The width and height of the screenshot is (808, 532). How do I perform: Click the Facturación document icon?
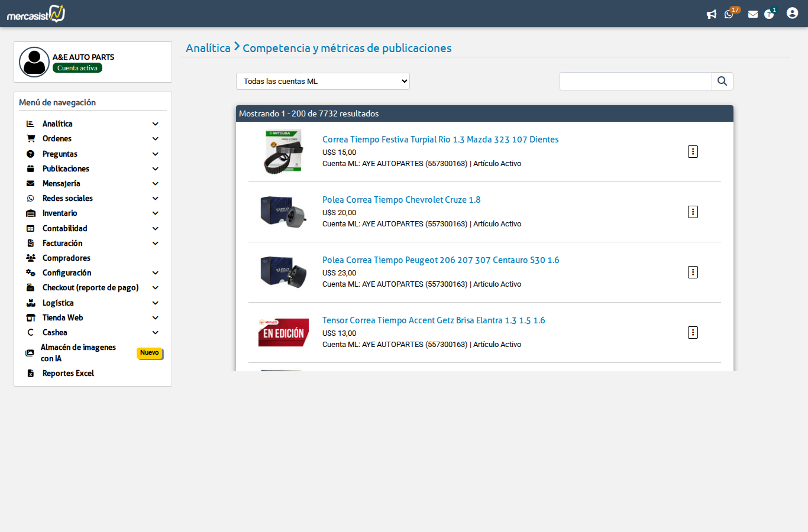point(30,243)
